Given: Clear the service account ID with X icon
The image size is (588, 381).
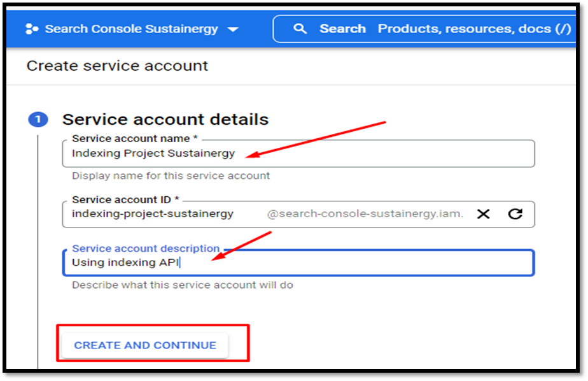Looking at the screenshot, I should 484,214.
